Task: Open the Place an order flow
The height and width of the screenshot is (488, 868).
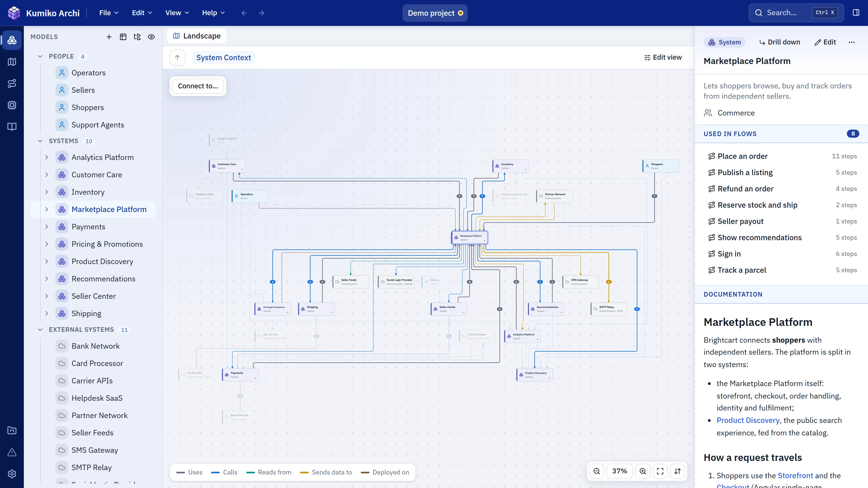Action: [x=782, y=156]
